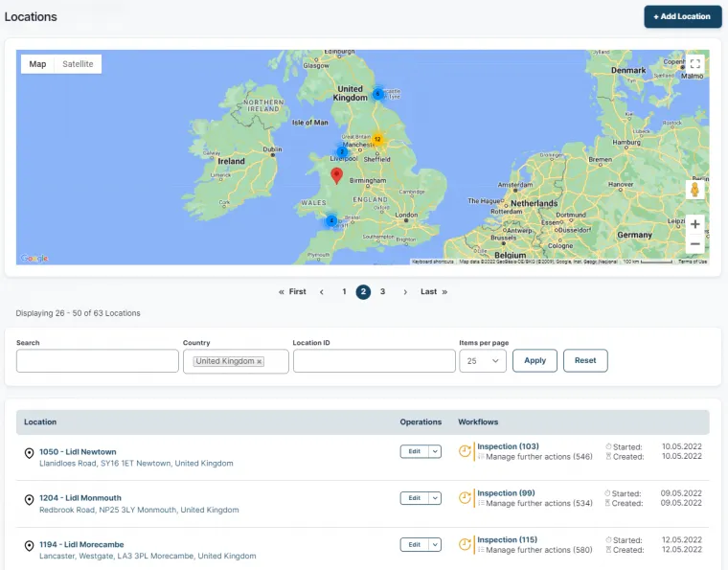Click Edit button for Lidl Morecambe

pos(415,544)
